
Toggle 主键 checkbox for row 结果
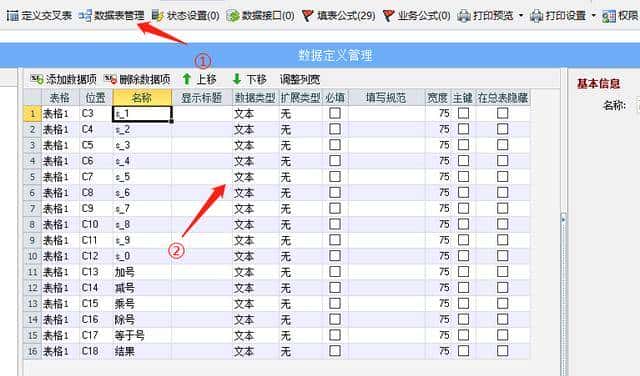point(463,351)
